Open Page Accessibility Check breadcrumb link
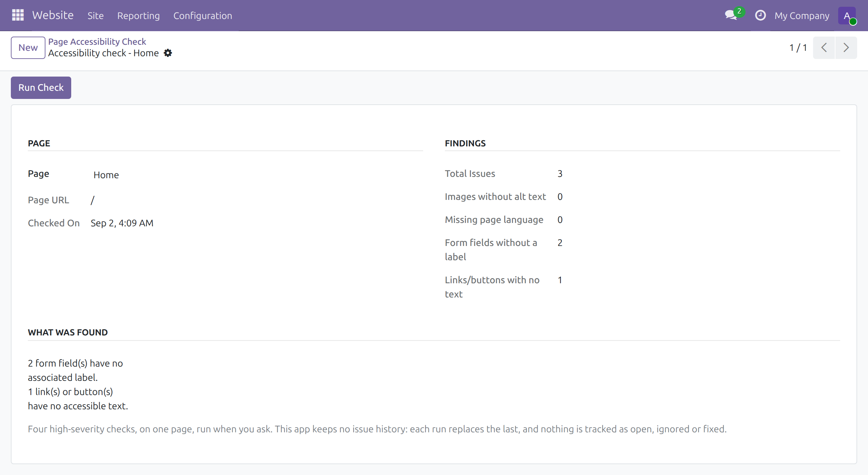868x475 pixels. [97, 41]
